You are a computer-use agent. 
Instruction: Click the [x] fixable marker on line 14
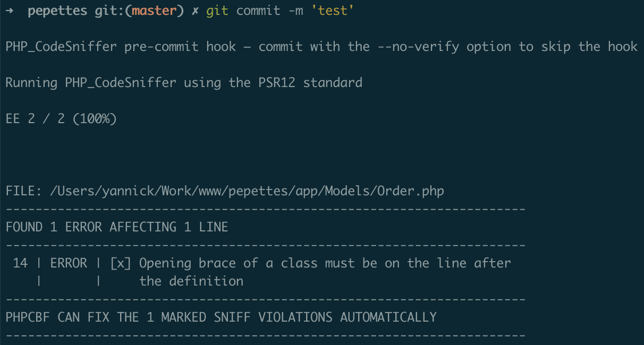[x=121, y=263]
